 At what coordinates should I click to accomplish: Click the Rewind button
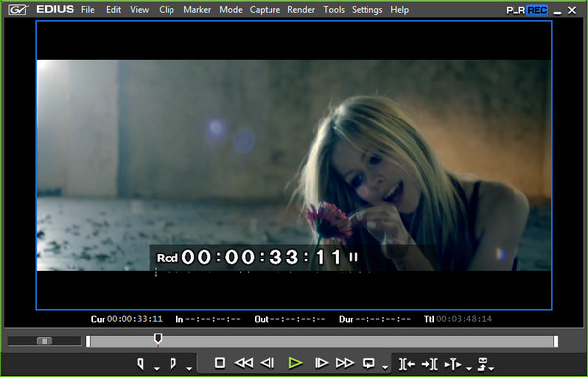pyautogui.click(x=244, y=363)
